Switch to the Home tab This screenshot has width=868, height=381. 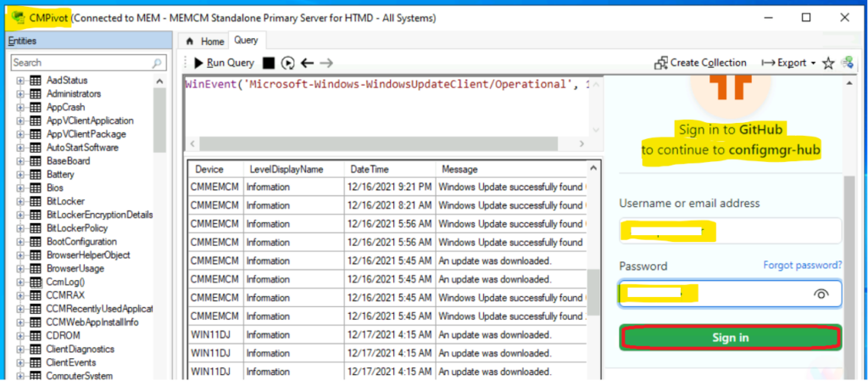(205, 42)
